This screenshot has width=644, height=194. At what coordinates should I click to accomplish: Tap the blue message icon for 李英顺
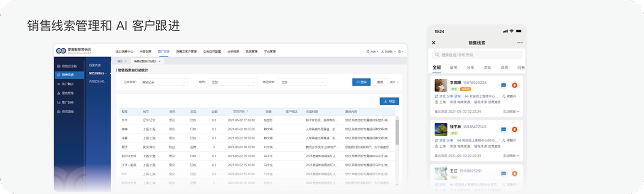coord(503,85)
